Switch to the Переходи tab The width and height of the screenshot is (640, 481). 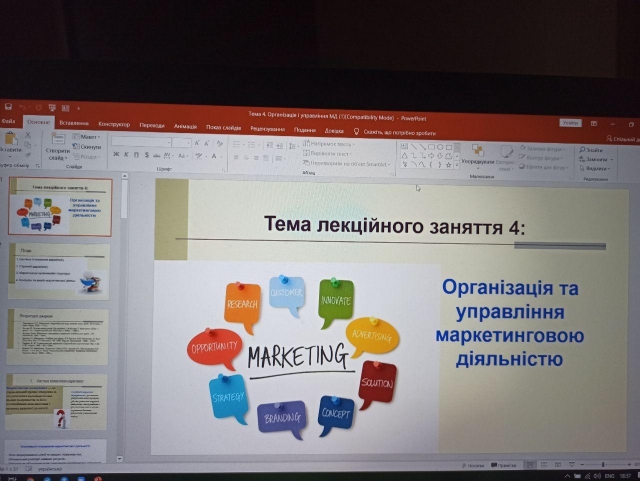coord(152,125)
